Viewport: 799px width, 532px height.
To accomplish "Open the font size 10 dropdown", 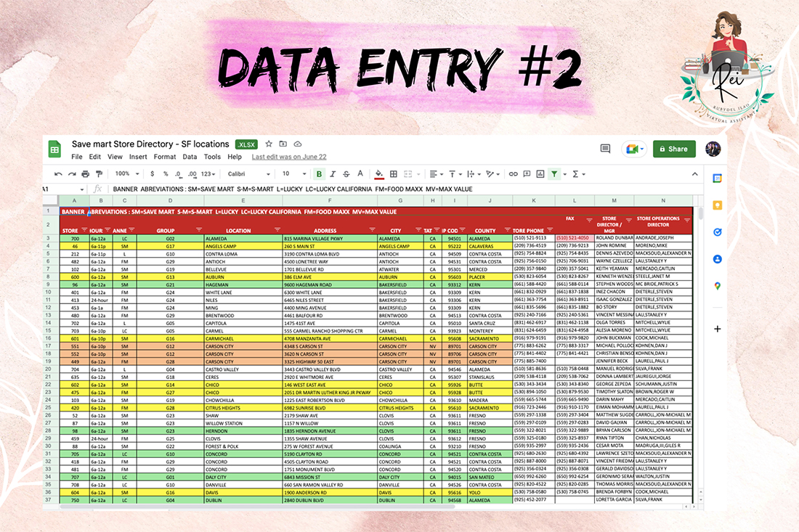I will tap(294, 174).
